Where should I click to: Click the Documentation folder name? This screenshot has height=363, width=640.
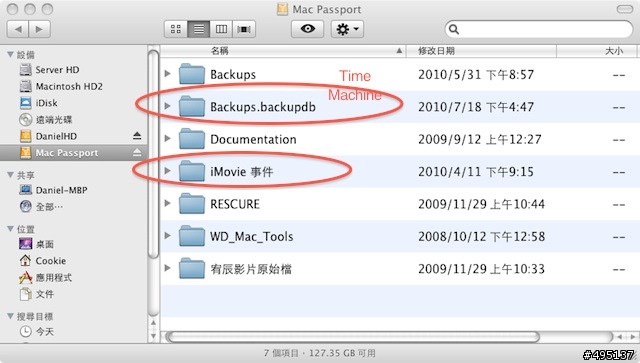click(x=253, y=140)
